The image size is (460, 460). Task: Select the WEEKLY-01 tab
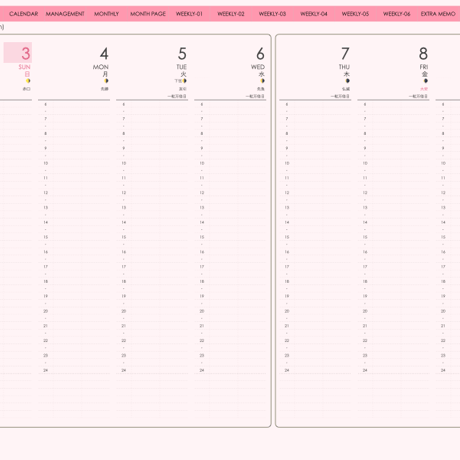189,14
